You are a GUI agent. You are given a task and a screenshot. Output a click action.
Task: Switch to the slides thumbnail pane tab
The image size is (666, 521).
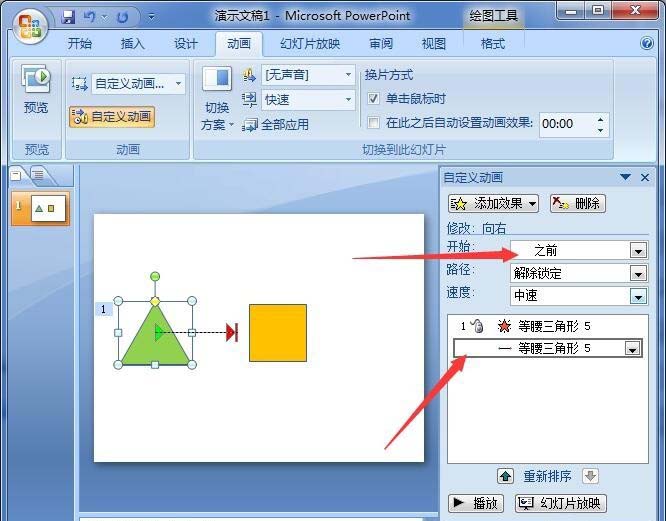(17, 175)
